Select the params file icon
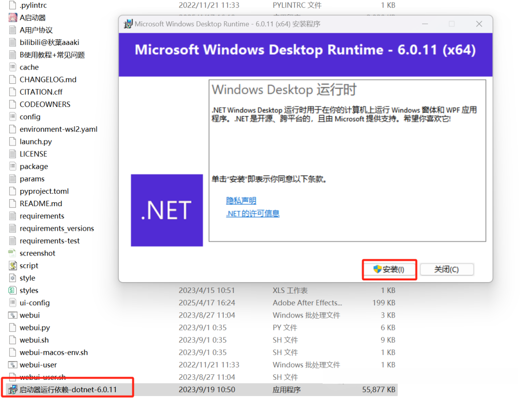 tap(12, 179)
